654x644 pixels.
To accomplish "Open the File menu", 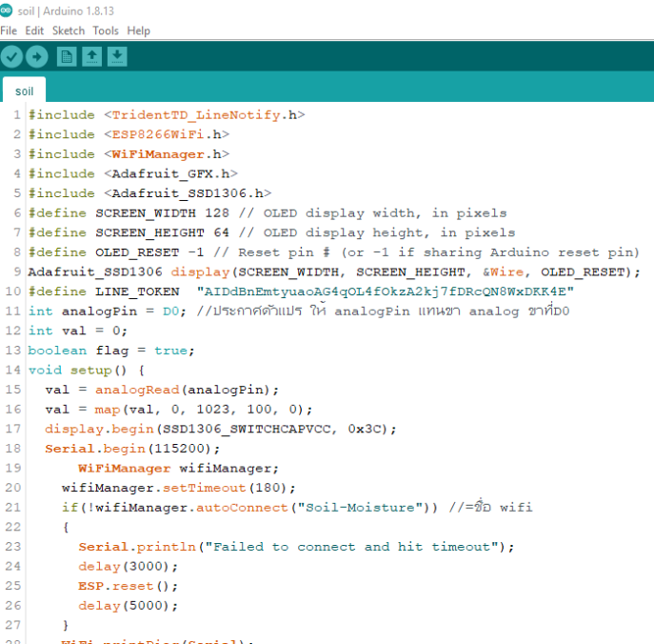I will tap(9, 30).
